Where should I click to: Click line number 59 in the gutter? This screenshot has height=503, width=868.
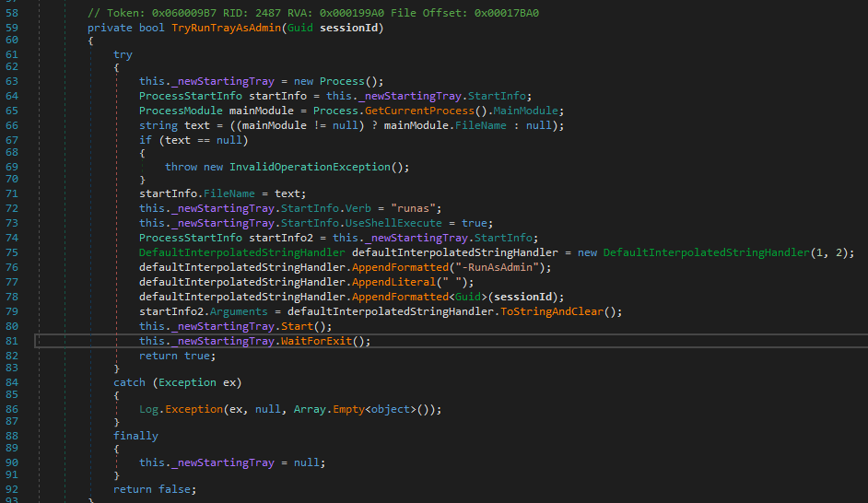(12, 28)
